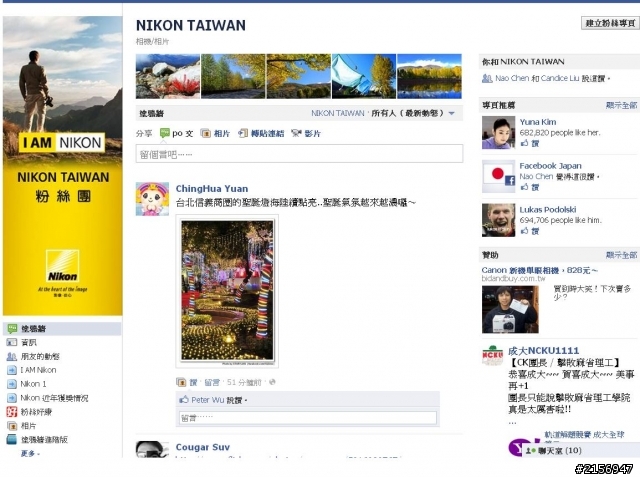Open the red plant rocks cover photo
The height and width of the screenshot is (477, 640).
tap(168, 76)
